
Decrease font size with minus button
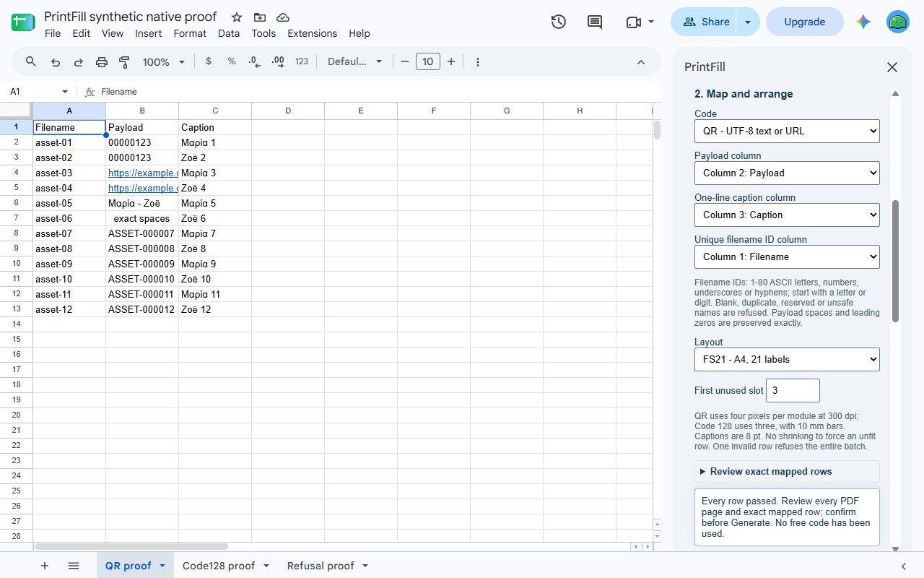point(405,61)
